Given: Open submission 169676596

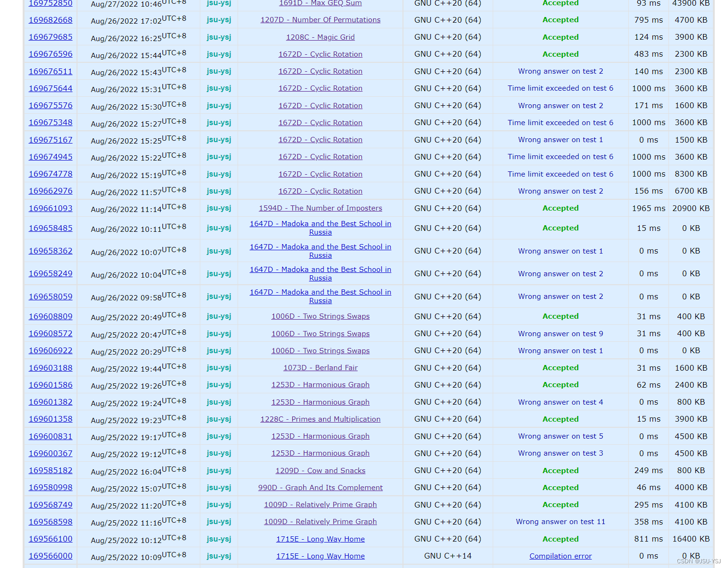Looking at the screenshot, I should click(51, 54).
